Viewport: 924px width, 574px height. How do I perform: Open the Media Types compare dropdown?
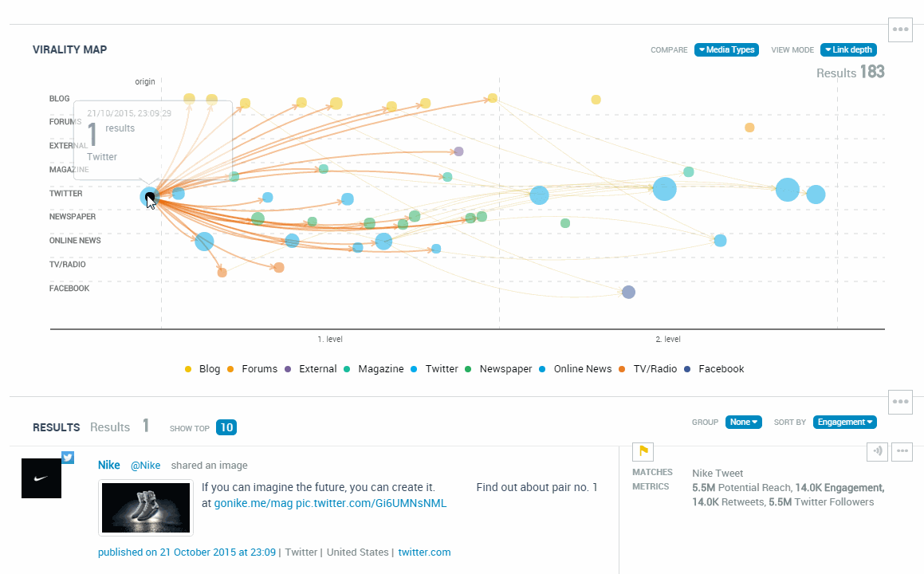(x=726, y=49)
